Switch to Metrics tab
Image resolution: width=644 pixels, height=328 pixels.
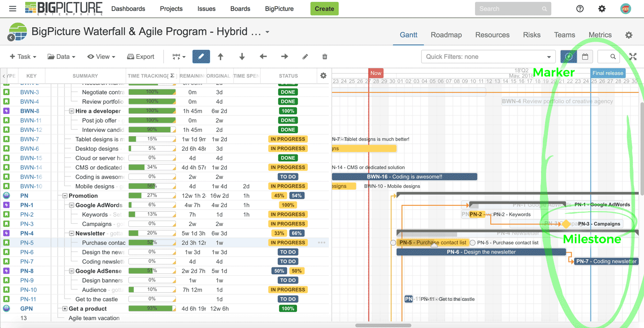pyautogui.click(x=600, y=35)
